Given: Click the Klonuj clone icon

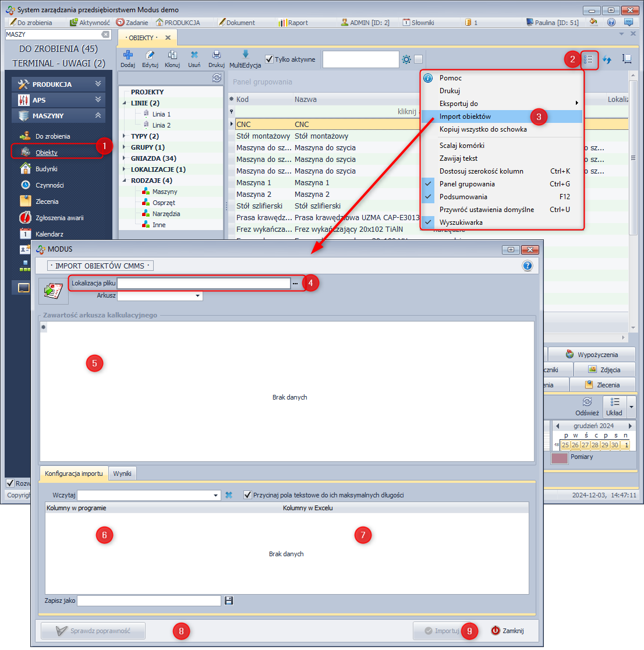Looking at the screenshot, I should coord(172,55).
